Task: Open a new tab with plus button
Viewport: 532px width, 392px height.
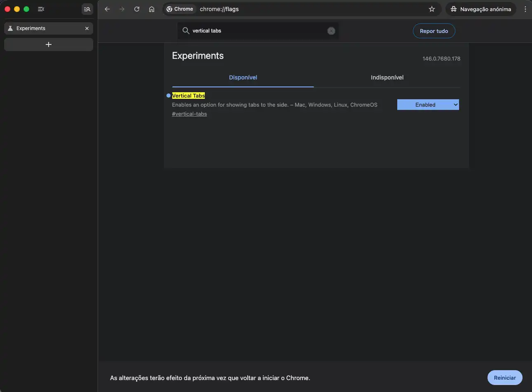Action: pyautogui.click(x=49, y=44)
